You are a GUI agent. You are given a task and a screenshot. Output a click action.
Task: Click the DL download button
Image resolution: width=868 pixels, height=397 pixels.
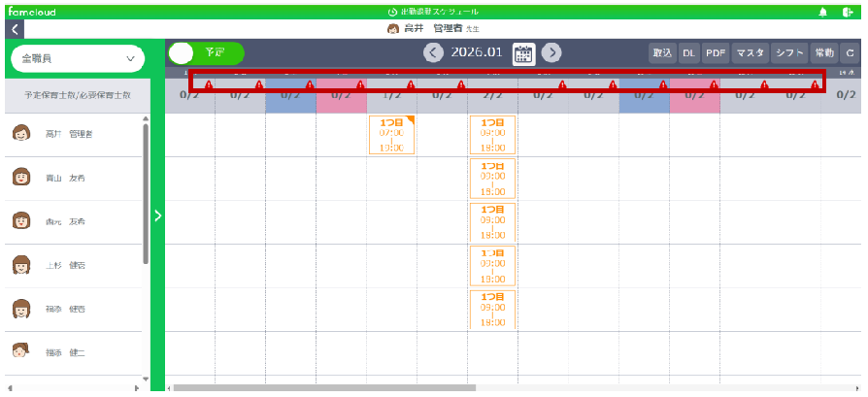pyautogui.click(x=688, y=53)
